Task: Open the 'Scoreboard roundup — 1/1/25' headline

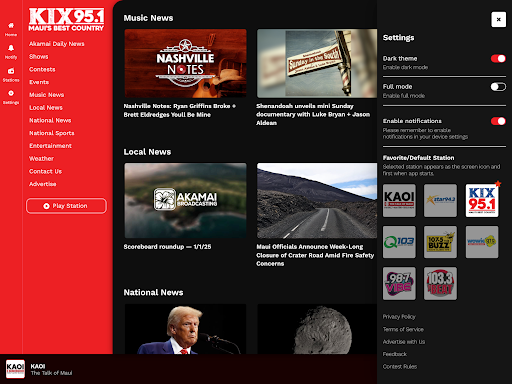Action: click(x=167, y=247)
